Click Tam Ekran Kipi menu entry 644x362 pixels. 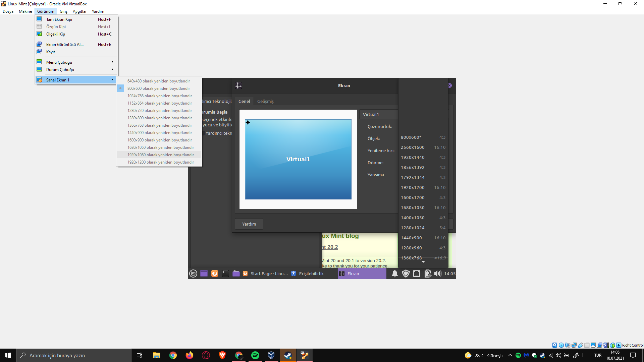(x=59, y=19)
